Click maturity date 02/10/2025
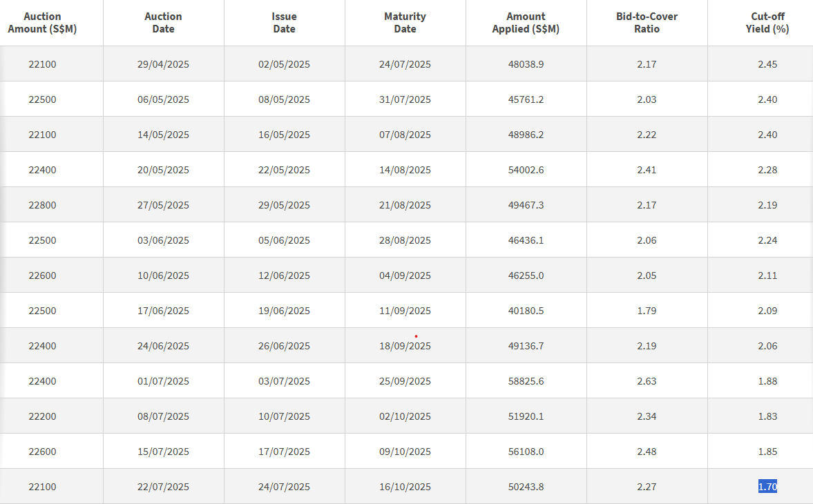The height and width of the screenshot is (504, 813). click(405, 416)
